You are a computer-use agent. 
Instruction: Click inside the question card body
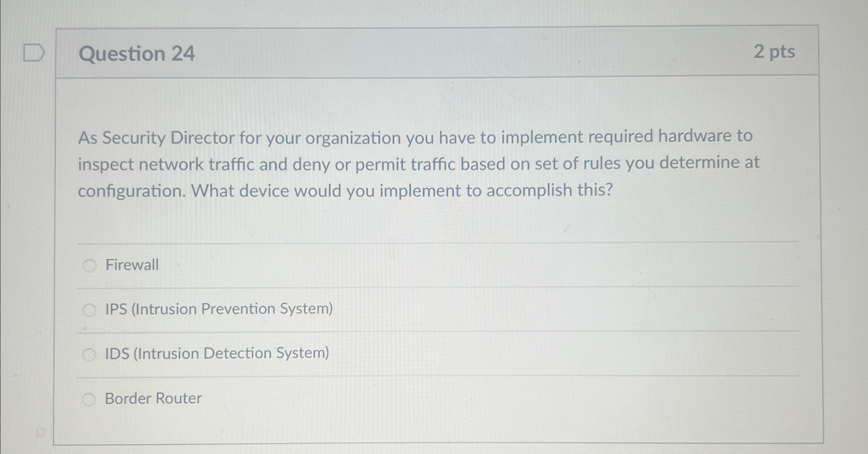[x=433, y=224]
